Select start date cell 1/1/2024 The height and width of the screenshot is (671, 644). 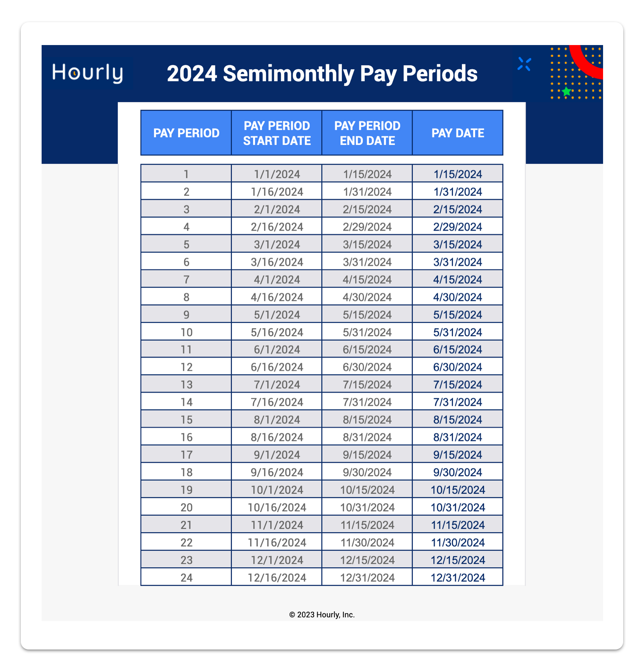(x=277, y=174)
